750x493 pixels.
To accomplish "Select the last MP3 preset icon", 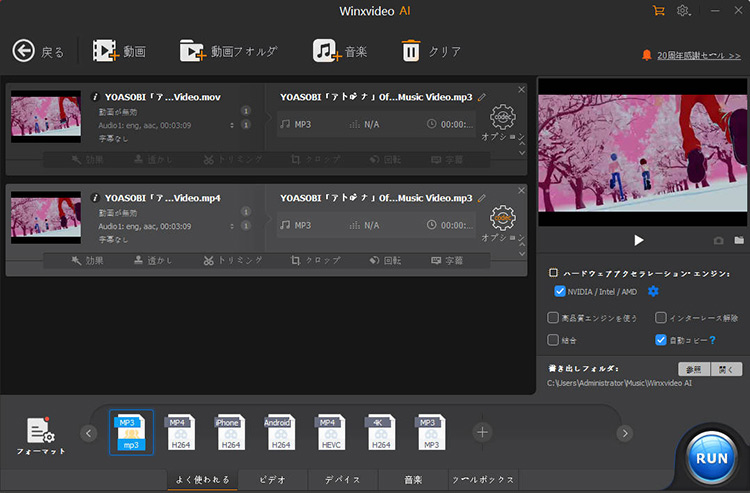I will (430, 432).
